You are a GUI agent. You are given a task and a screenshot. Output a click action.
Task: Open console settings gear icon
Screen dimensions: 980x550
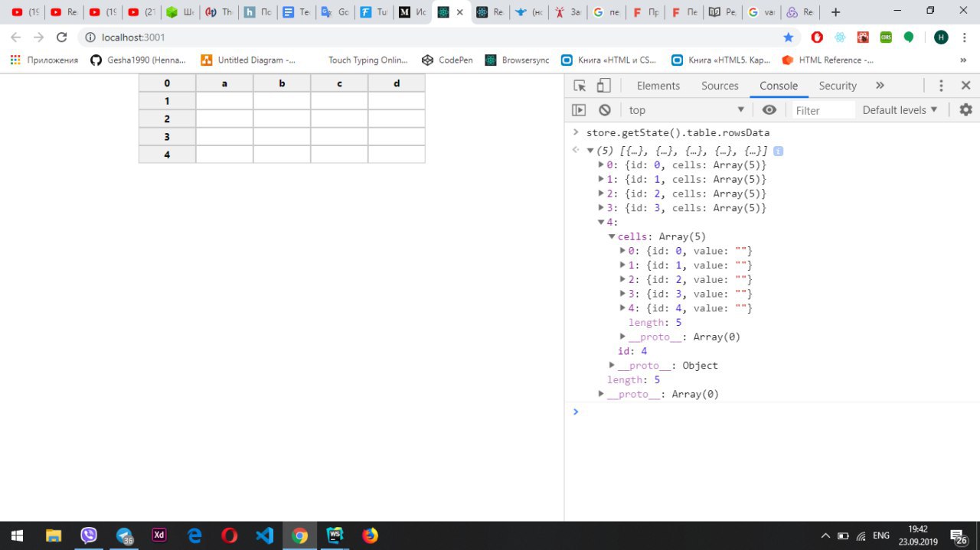point(965,110)
